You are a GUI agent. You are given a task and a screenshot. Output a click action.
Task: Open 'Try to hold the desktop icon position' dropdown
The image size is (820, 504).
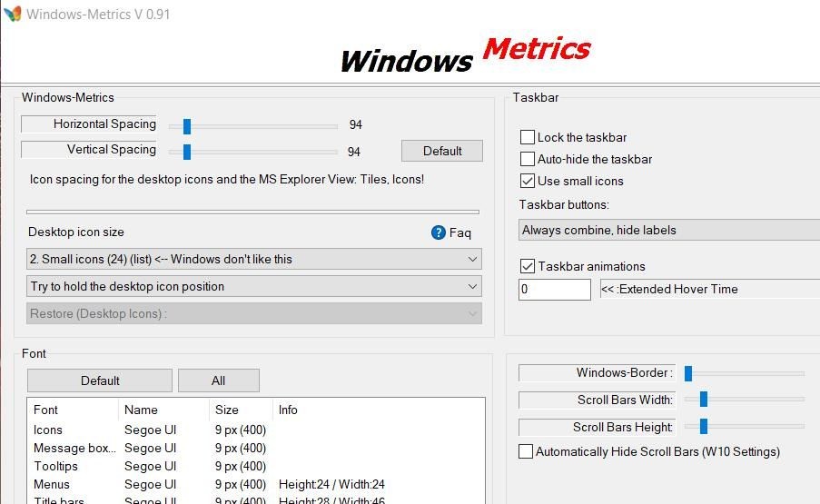click(253, 286)
